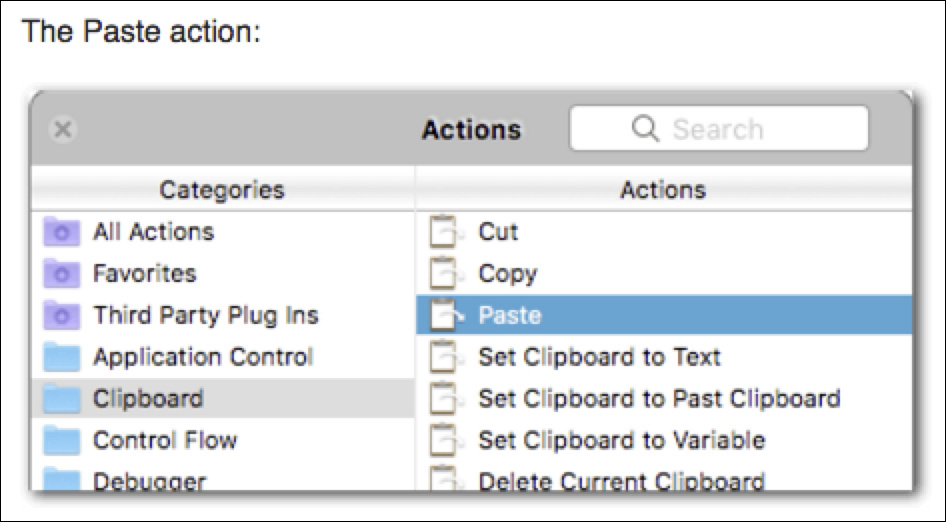Select the Application Control category
The image size is (946, 522).
pos(222,357)
